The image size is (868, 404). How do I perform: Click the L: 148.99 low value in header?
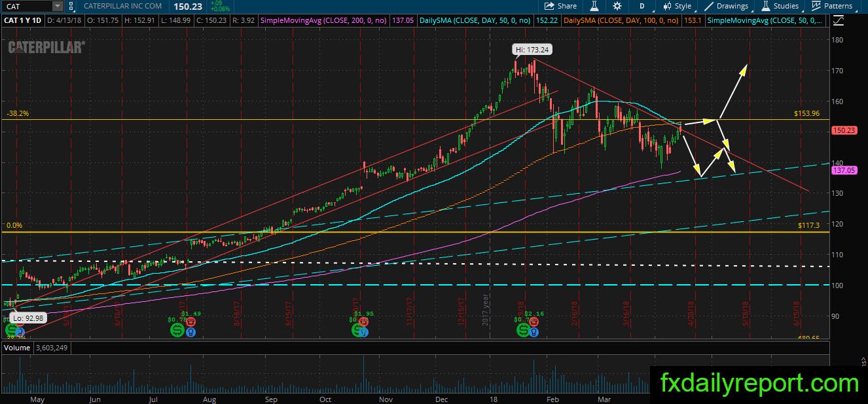pyautogui.click(x=177, y=21)
